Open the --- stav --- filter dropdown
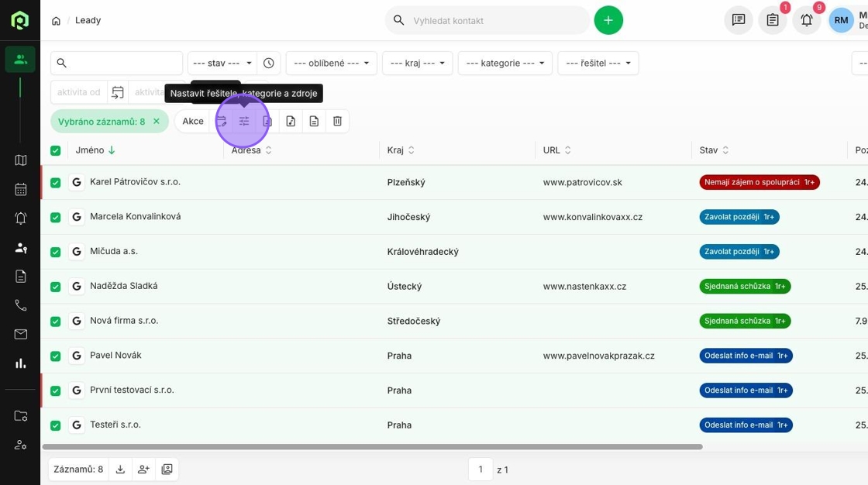The width and height of the screenshot is (868, 485). coord(222,63)
